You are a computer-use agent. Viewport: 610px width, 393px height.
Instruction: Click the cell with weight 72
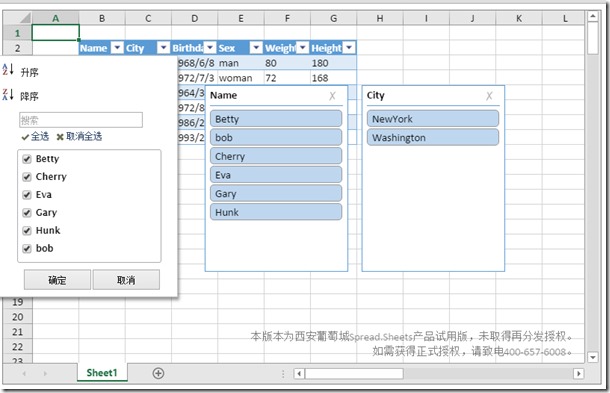pos(287,78)
